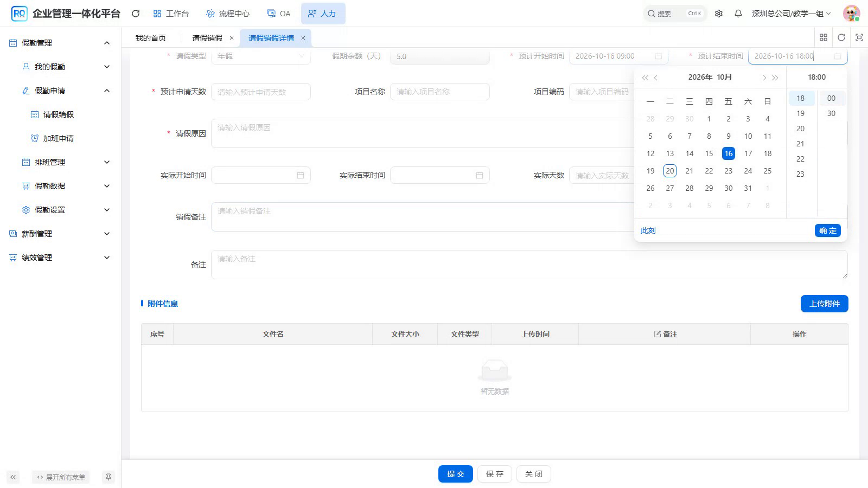Viewport: 868px width, 488px height.
Task: Expand the 排班管理 submenu
Action: [107, 162]
